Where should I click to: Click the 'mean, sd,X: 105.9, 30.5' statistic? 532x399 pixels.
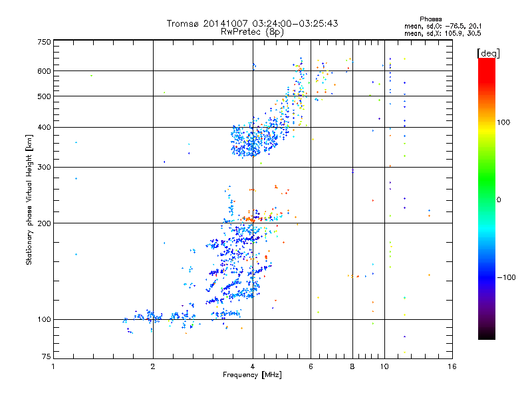tap(443, 33)
